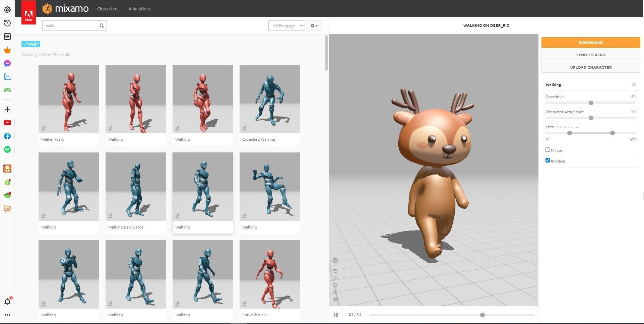
Task: Switch to the Animations tab
Action: (x=139, y=9)
